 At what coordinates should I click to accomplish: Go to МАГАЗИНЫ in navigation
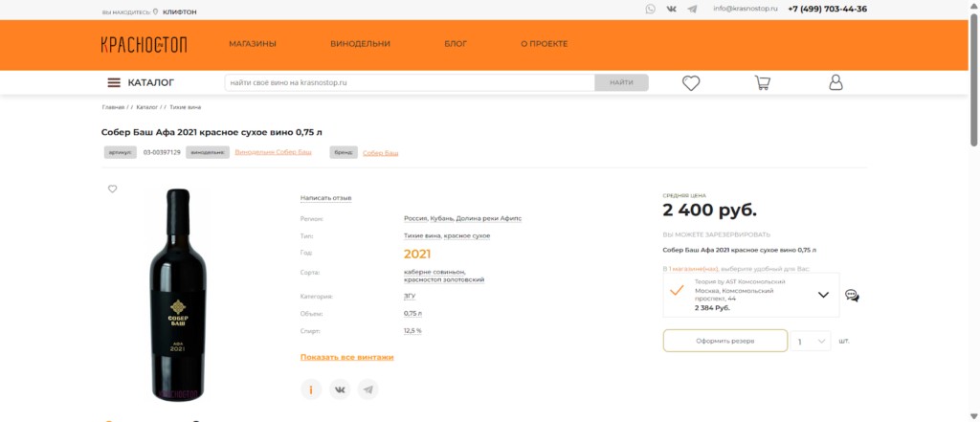[x=253, y=44]
